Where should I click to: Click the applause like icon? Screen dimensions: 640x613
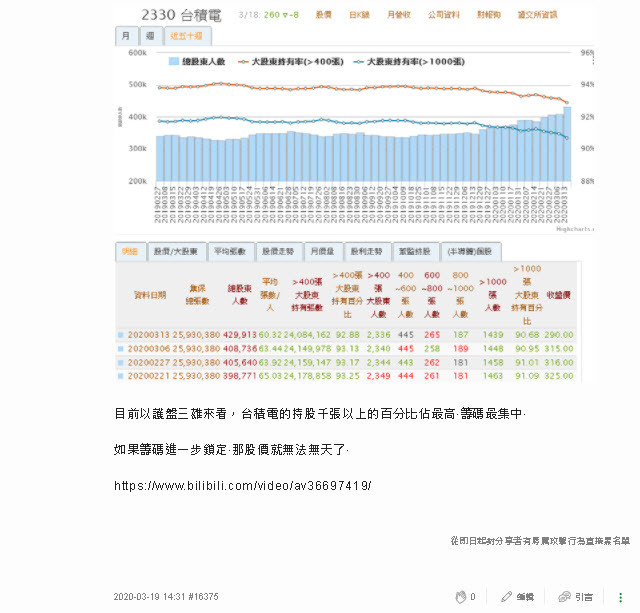pyautogui.click(x=460, y=597)
